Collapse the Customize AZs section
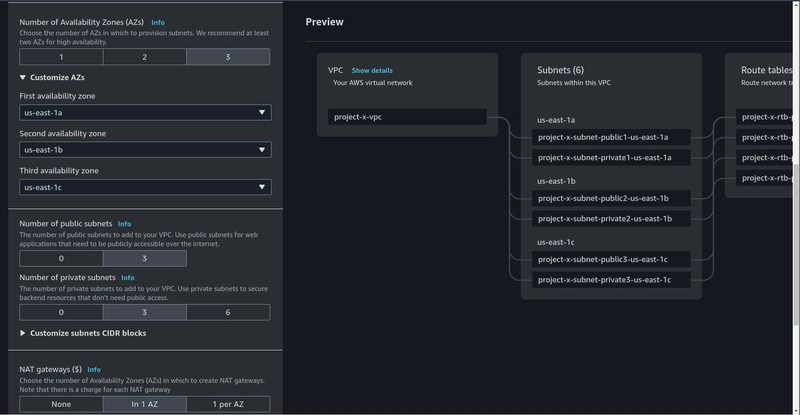This screenshot has width=800, height=415. click(52, 78)
